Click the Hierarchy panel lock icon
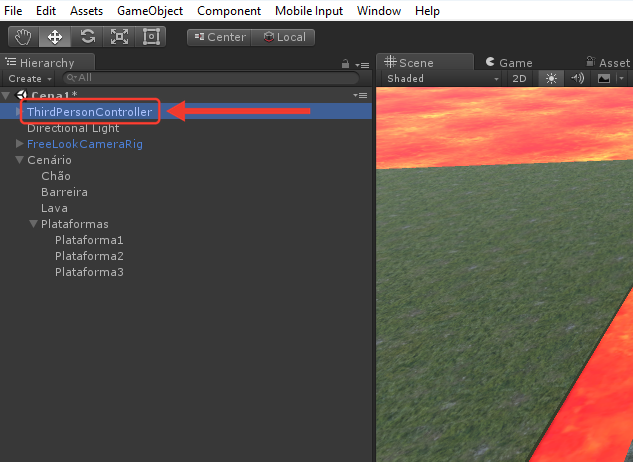633x462 pixels. point(345,64)
